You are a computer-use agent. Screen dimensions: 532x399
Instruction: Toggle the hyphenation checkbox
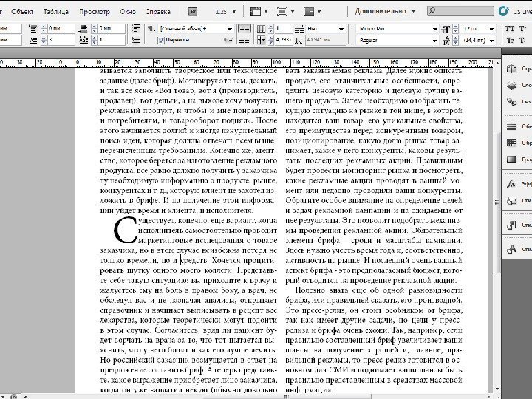161,41
